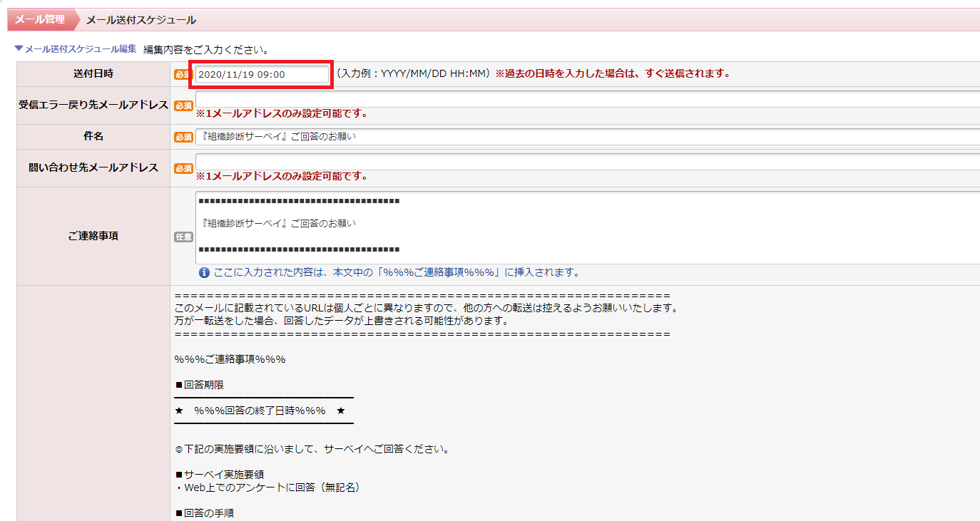Screen dimensions: 980x521
Task: Click the red 過去の日時 warning text
Action: click(x=613, y=73)
